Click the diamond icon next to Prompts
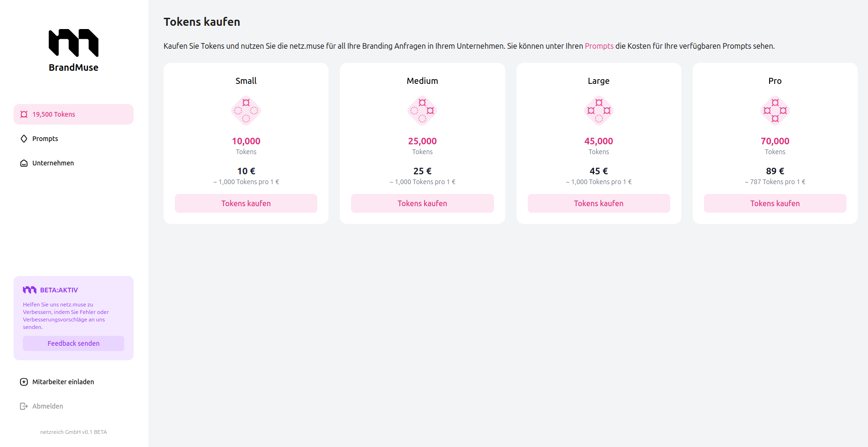 [24, 139]
